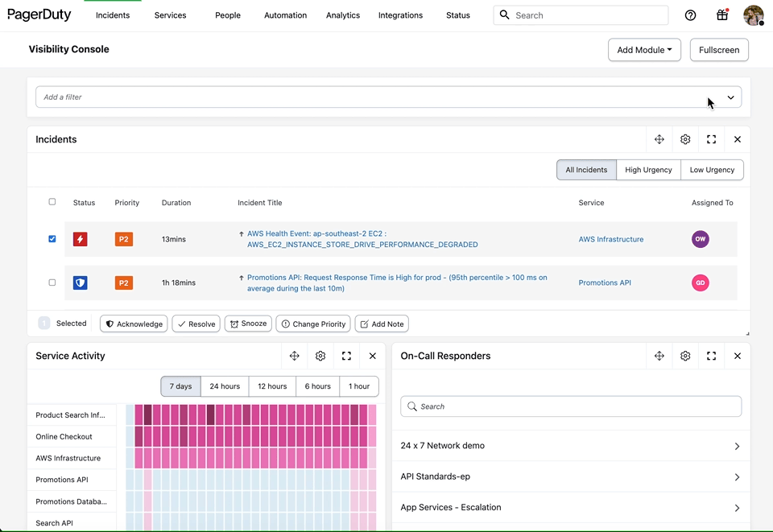
Task: Click the Resolve button in the action bar
Action: click(196, 323)
